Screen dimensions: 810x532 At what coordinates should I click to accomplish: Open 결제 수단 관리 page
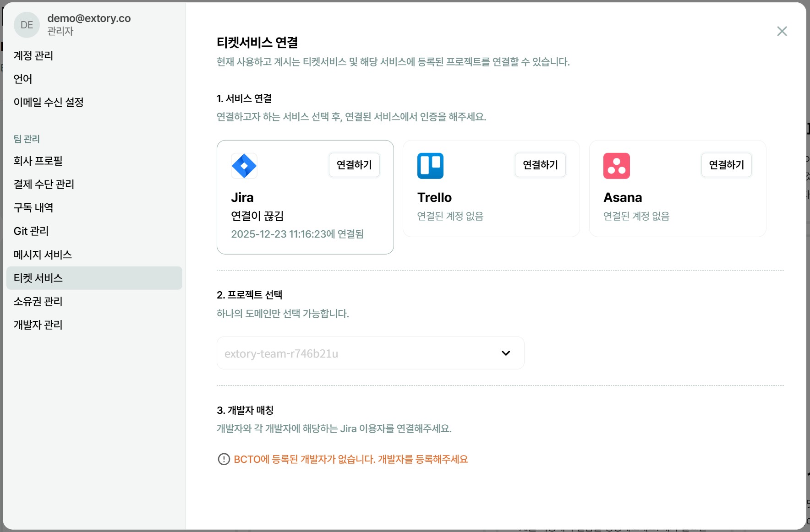click(x=44, y=184)
